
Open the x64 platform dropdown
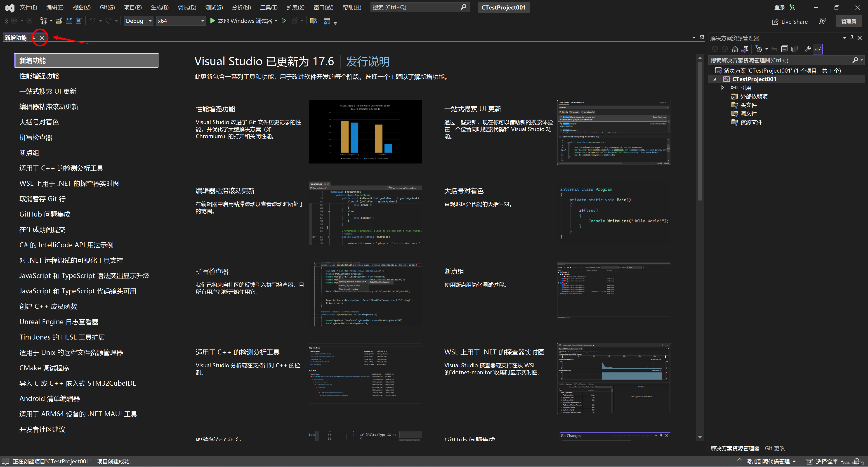coord(181,21)
